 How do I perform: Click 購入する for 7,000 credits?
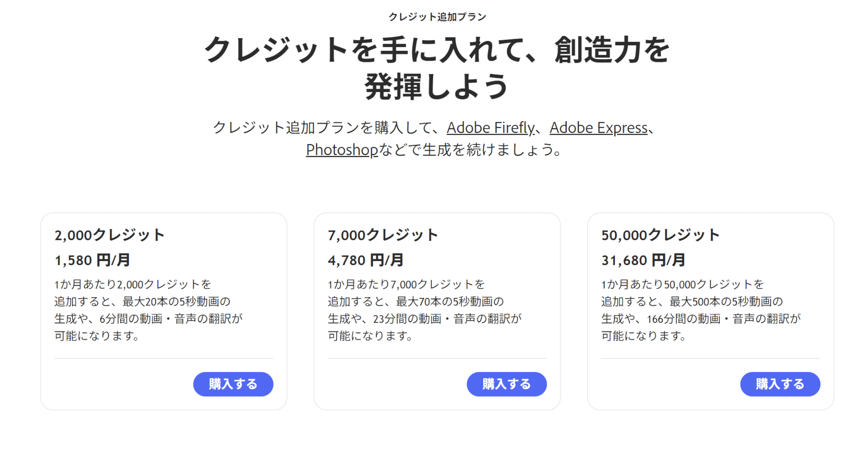coord(506,384)
